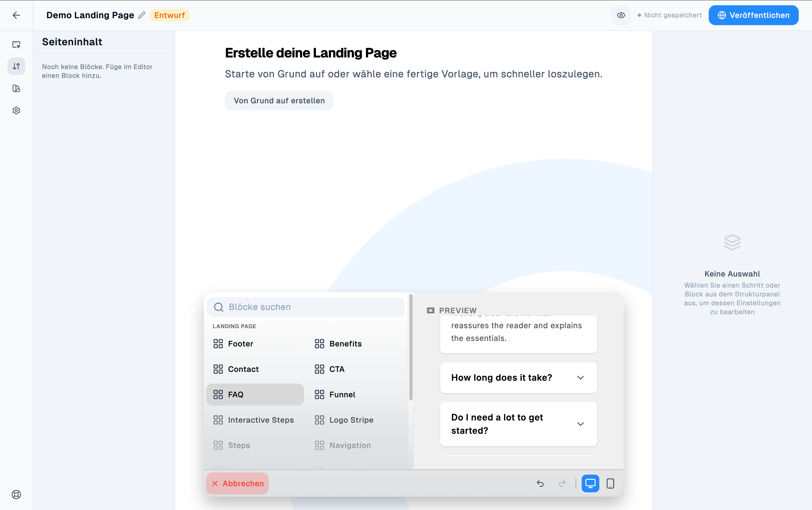Open the design theme icon in sidebar
Screen dimensions: 812x510
click(16, 88)
